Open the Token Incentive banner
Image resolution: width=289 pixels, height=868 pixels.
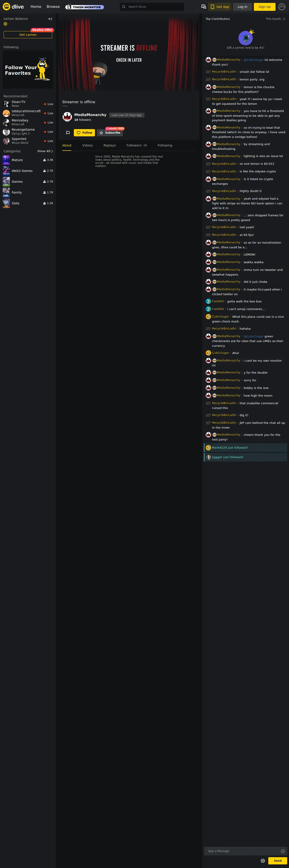click(x=84, y=7)
